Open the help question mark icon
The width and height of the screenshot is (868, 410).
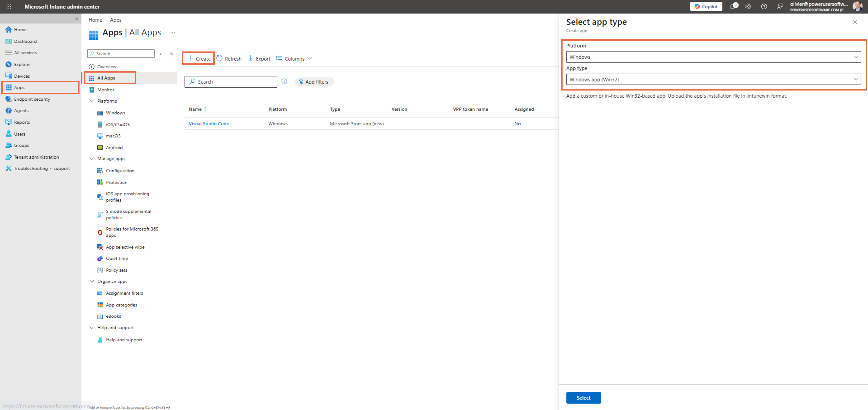pos(764,6)
